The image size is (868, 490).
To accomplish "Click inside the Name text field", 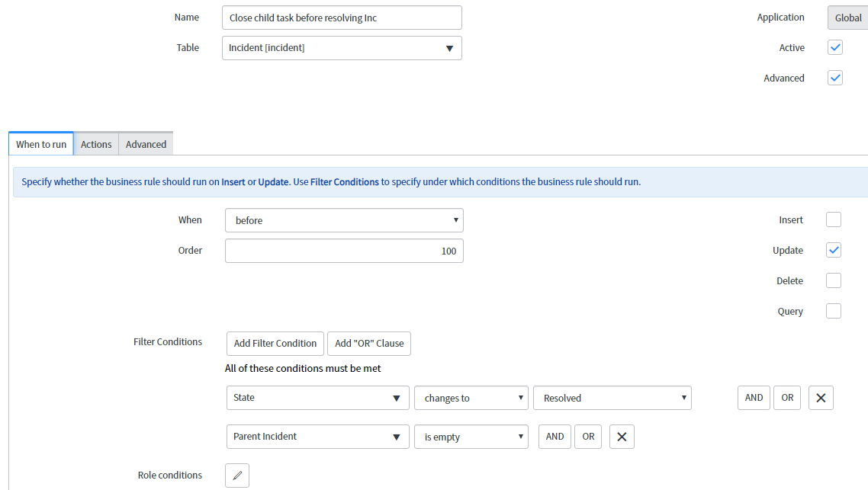I will pyautogui.click(x=341, y=17).
